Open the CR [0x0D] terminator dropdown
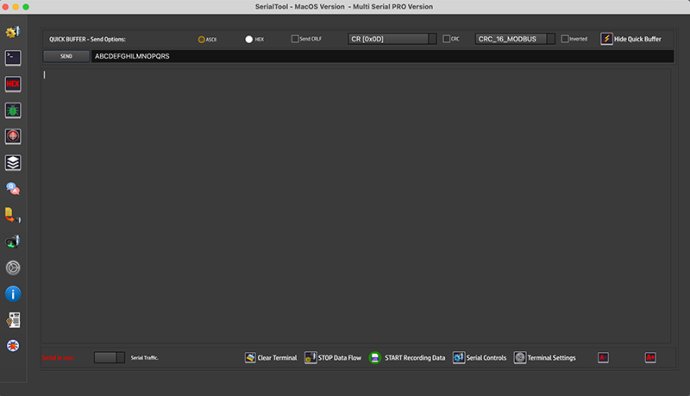This screenshot has height=396, width=690. click(x=392, y=39)
